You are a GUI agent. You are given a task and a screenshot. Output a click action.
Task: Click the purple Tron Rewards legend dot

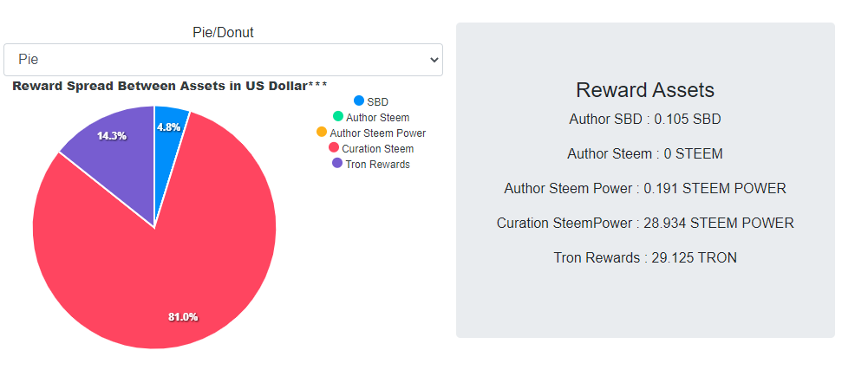pos(337,164)
